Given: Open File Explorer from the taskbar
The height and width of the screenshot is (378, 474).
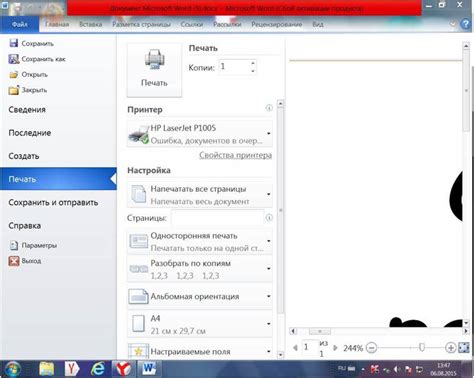Looking at the screenshot, I should tap(46, 369).
